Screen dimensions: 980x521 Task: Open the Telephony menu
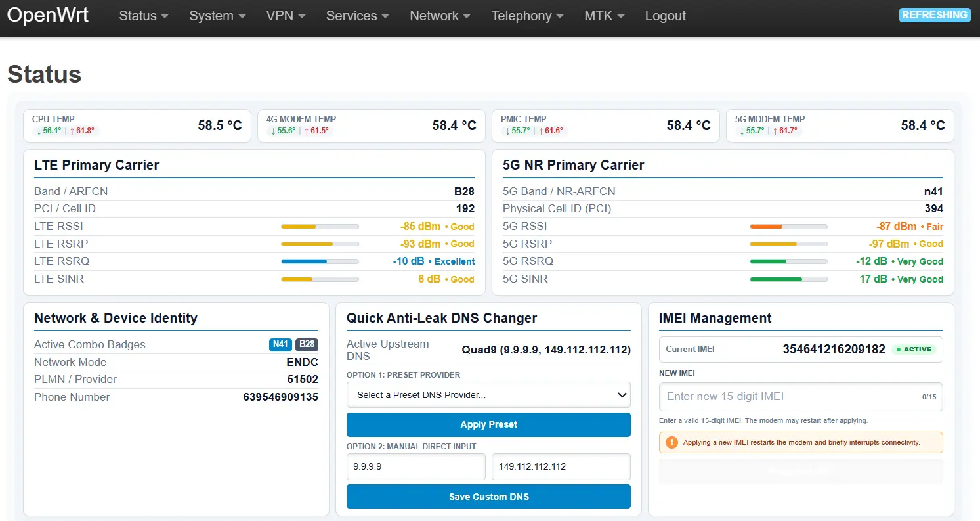click(527, 16)
